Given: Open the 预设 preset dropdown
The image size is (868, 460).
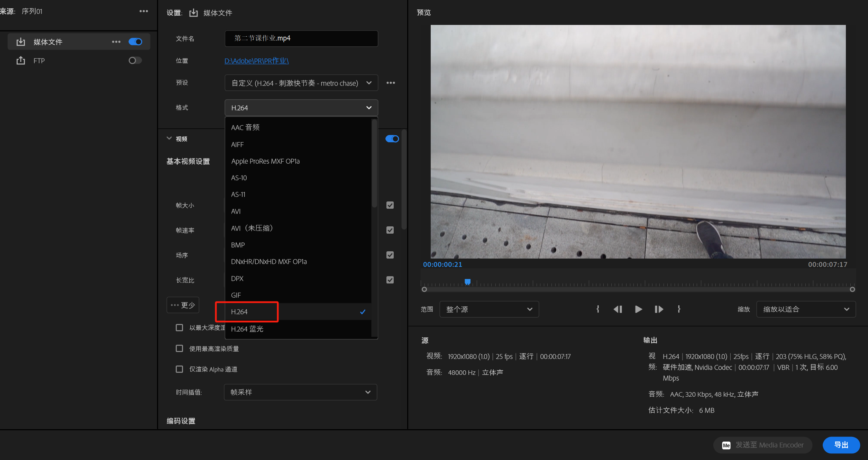Looking at the screenshot, I should pyautogui.click(x=301, y=83).
